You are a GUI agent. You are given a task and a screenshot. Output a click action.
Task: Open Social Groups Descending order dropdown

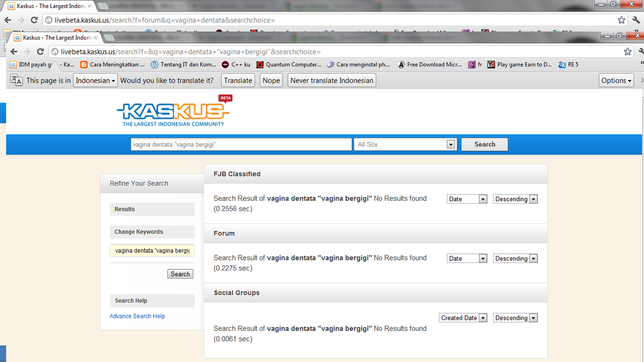pyautogui.click(x=515, y=318)
